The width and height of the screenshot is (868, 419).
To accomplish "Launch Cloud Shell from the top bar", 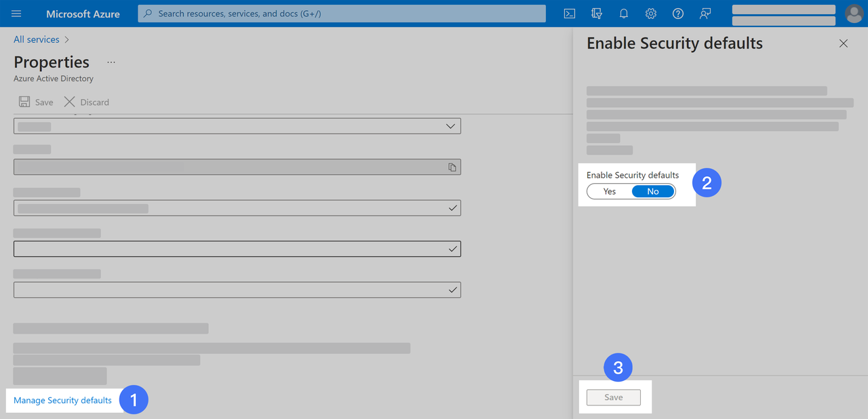I will 570,14.
